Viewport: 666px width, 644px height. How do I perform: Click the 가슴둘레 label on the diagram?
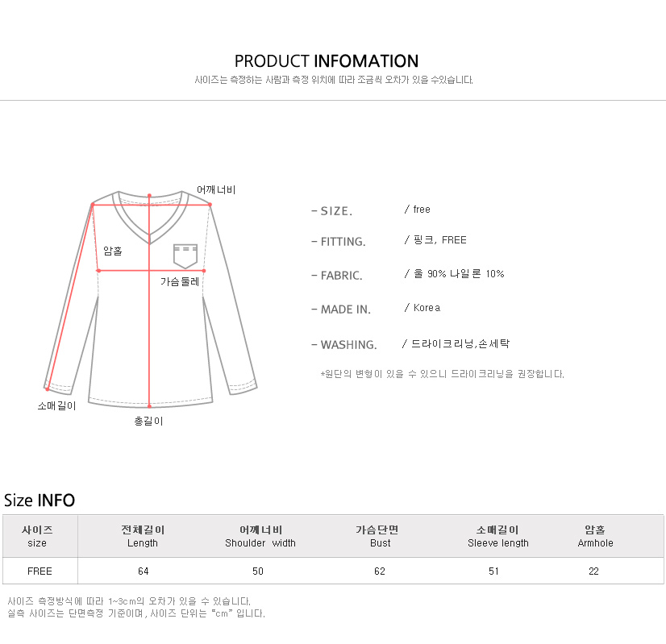pos(180,281)
